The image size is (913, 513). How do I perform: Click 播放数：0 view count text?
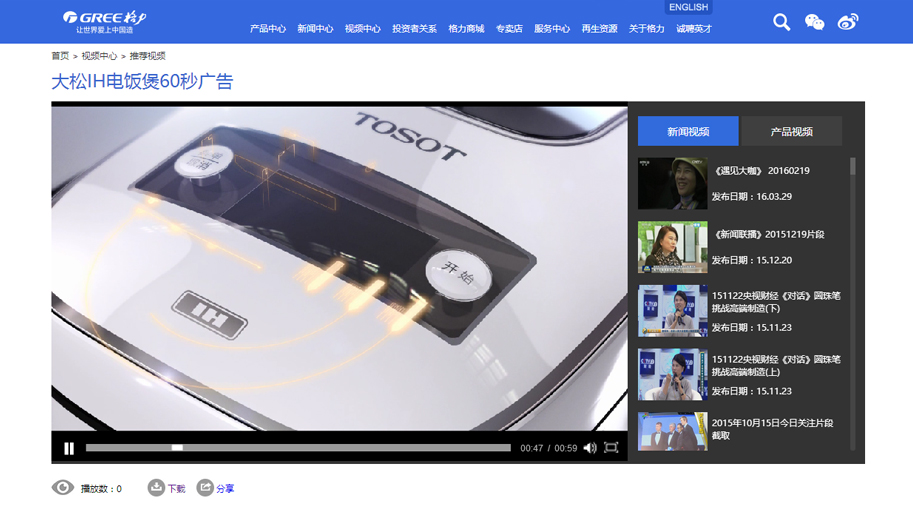click(x=101, y=489)
